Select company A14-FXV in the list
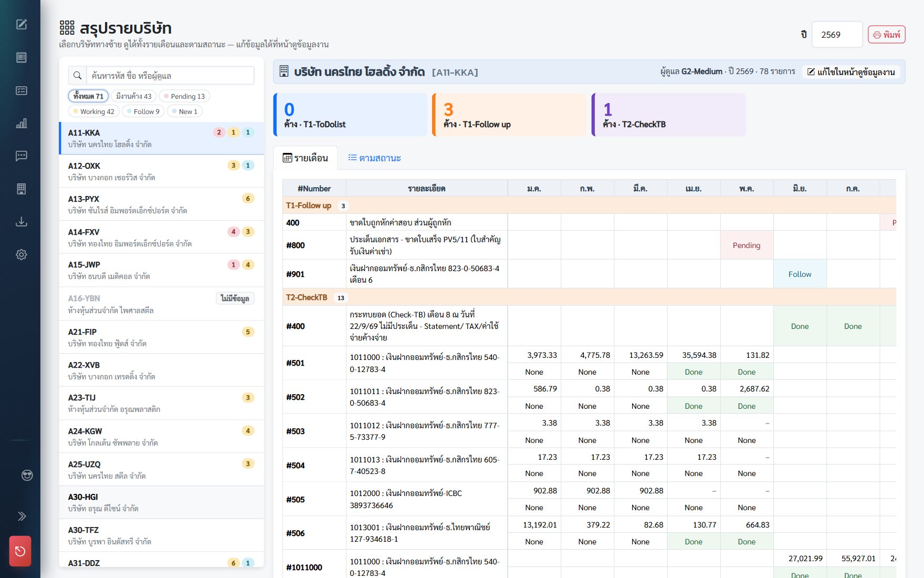 tap(162, 238)
